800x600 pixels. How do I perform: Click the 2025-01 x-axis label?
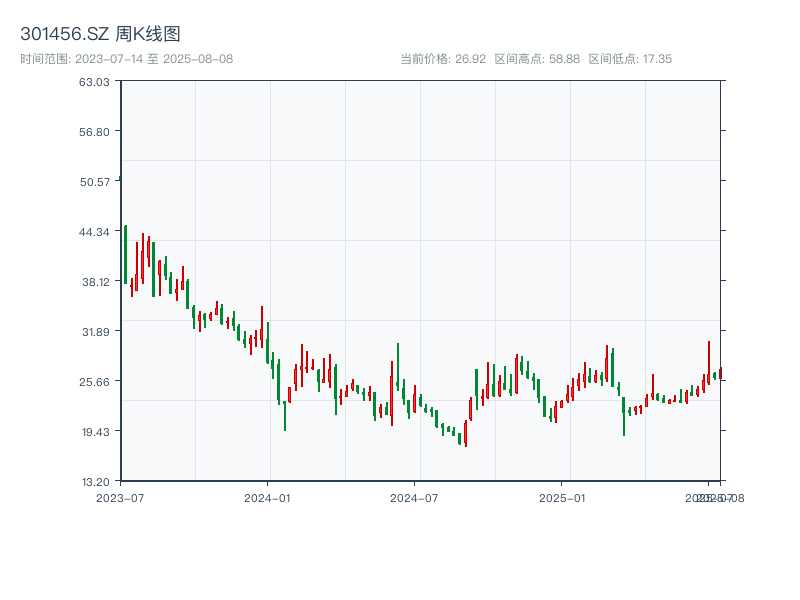click(x=562, y=498)
